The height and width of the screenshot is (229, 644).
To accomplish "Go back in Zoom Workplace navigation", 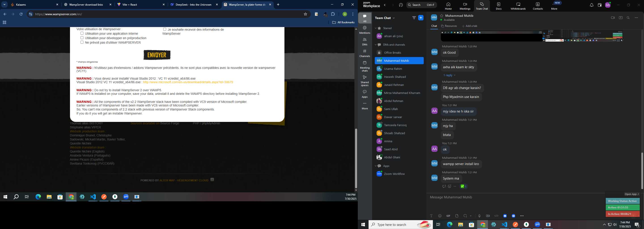I will 385,5.
